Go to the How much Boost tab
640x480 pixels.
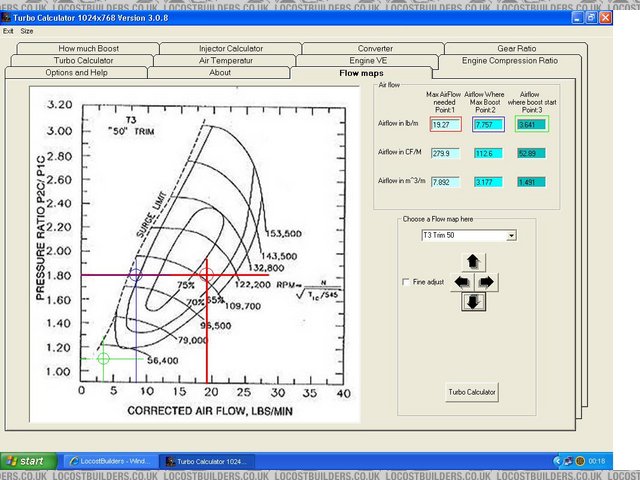[x=87, y=48]
